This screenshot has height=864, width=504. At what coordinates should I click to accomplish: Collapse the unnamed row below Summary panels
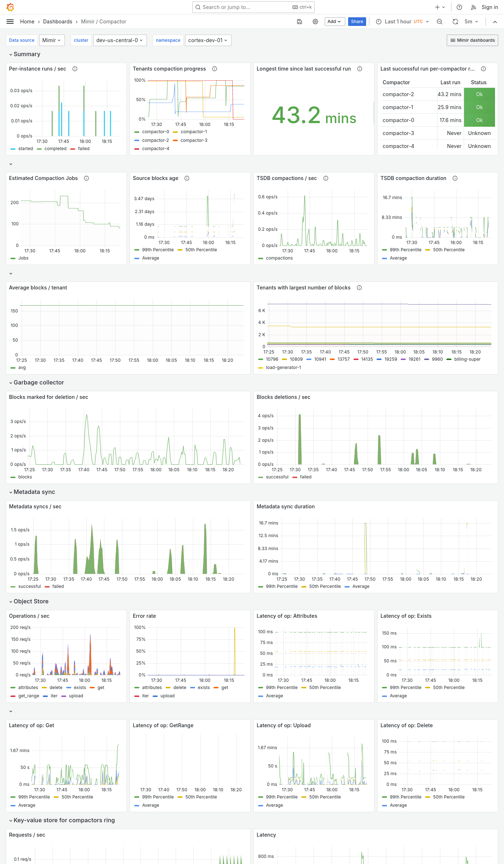(11, 164)
